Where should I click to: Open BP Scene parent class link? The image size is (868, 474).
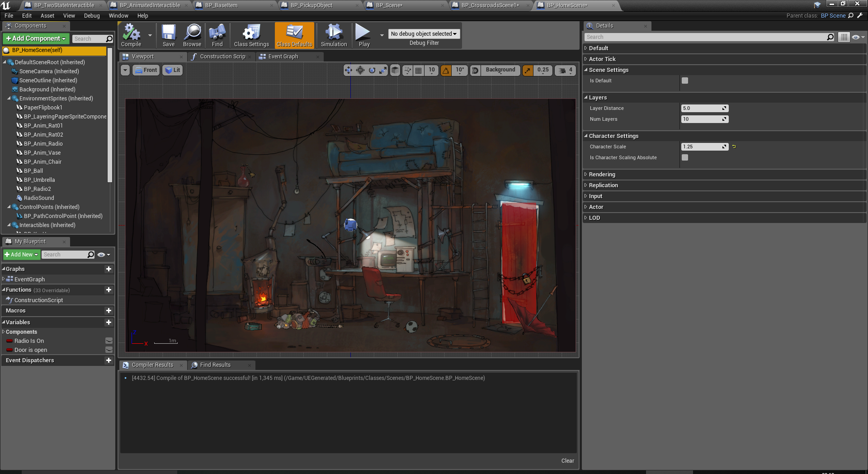coord(833,15)
